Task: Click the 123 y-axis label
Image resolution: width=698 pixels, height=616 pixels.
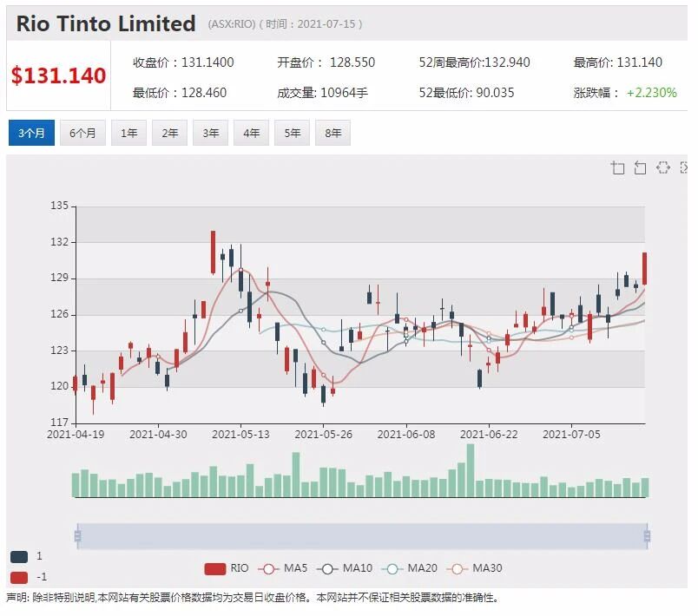Action: (59, 351)
